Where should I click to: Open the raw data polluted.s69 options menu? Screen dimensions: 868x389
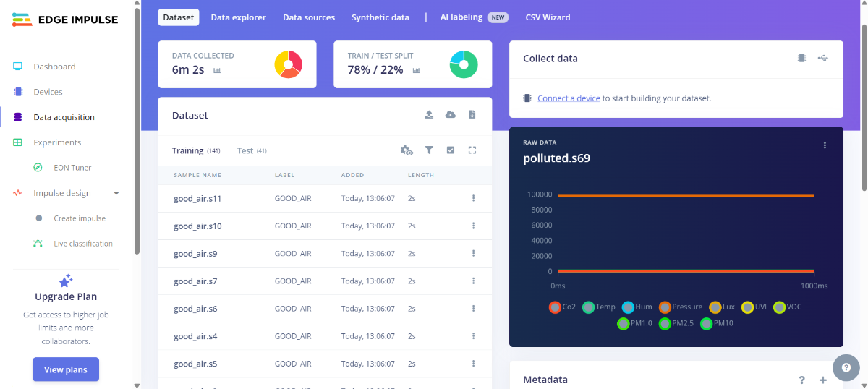pyautogui.click(x=825, y=145)
